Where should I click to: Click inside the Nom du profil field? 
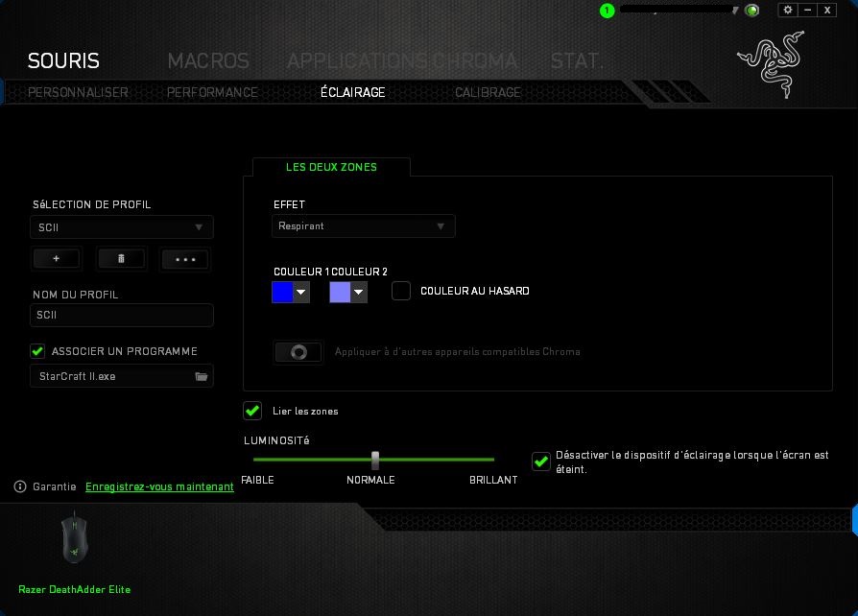[121, 315]
